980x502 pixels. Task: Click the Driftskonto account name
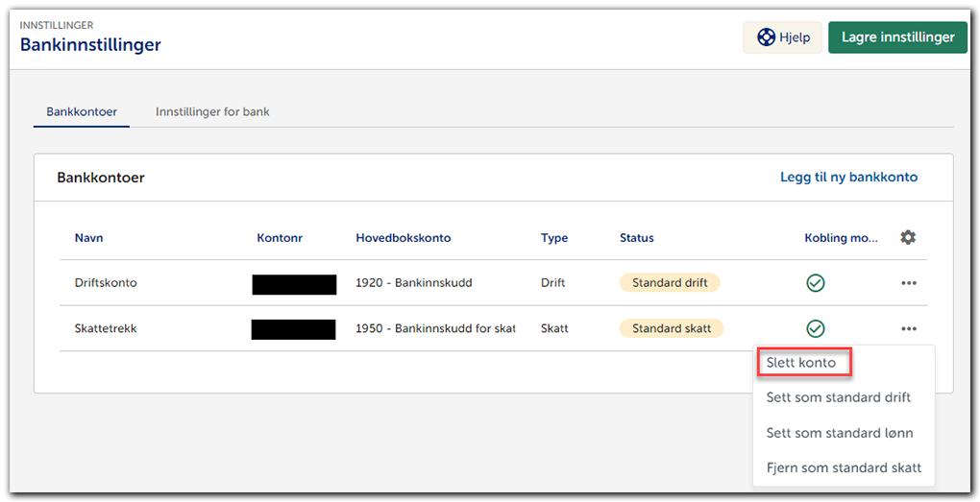[106, 283]
